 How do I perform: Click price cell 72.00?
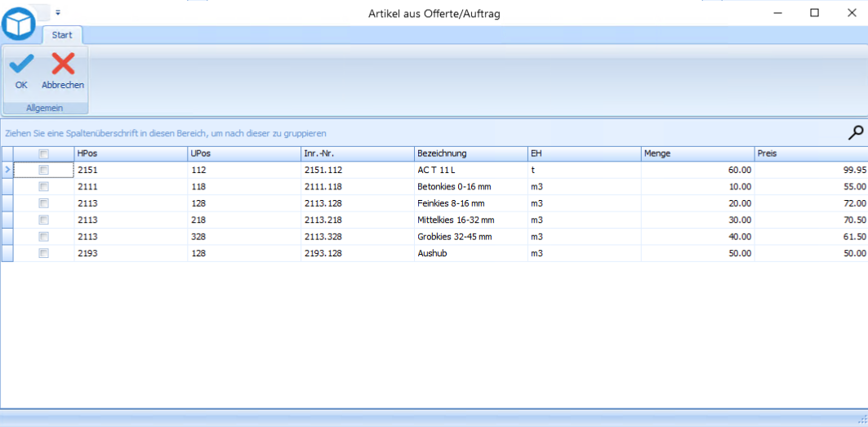click(x=812, y=203)
